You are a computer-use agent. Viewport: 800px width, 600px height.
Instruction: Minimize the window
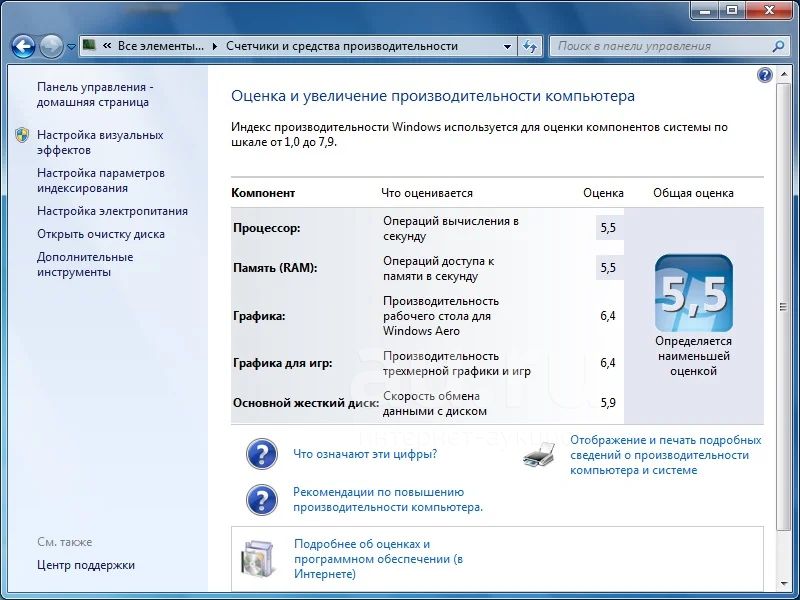click(705, 10)
